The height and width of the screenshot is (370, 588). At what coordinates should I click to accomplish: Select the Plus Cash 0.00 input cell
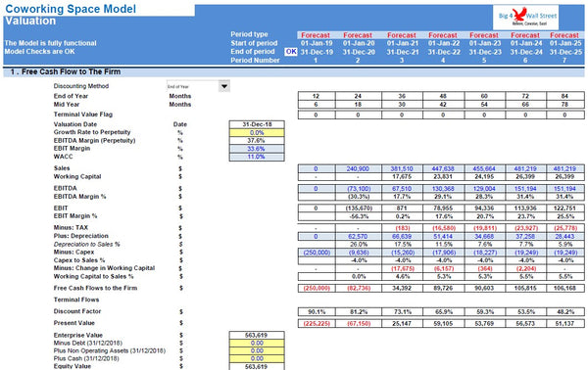coord(257,359)
